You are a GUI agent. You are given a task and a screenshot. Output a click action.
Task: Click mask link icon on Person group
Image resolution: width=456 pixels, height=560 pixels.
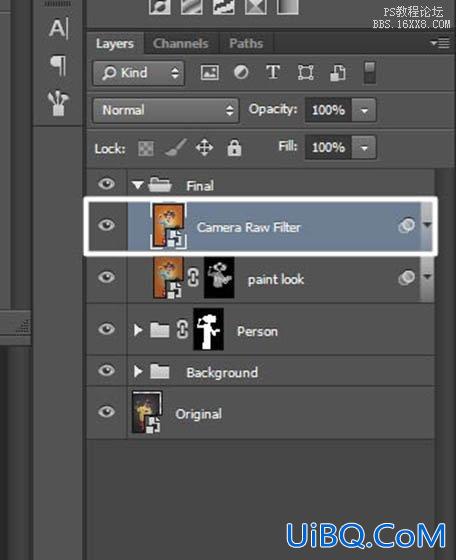[x=182, y=330]
